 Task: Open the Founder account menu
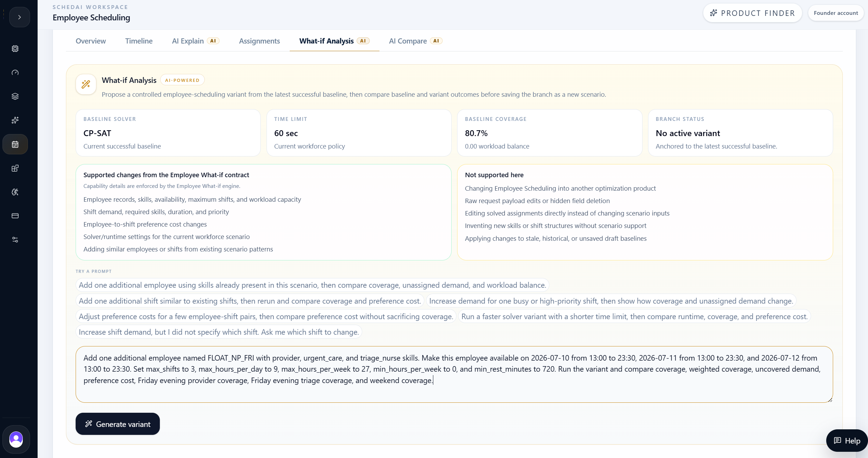(x=836, y=13)
